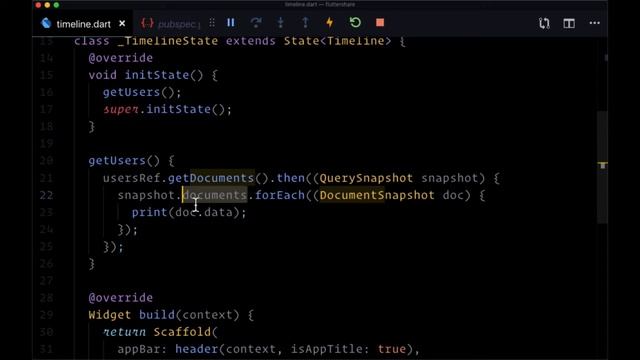This screenshot has height=360, width=640.
Task: Click the getUsers() function definition
Action: point(124,160)
